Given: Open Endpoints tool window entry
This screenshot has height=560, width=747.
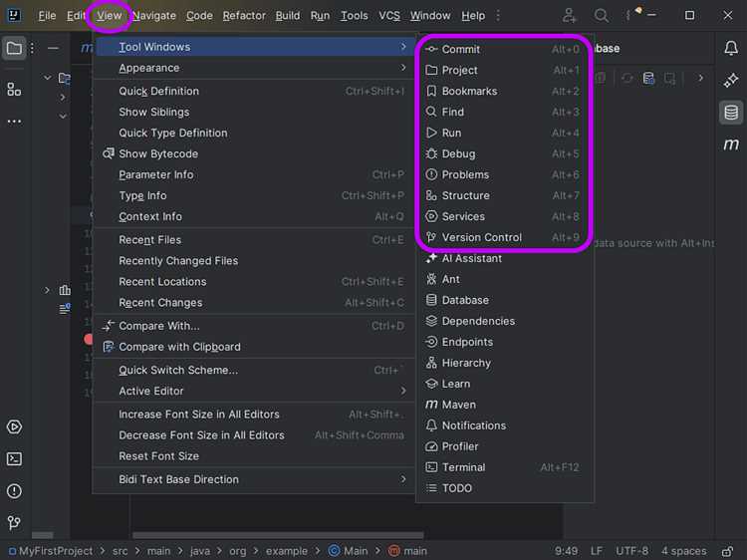Looking at the screenshot, I should pos(504,342).
